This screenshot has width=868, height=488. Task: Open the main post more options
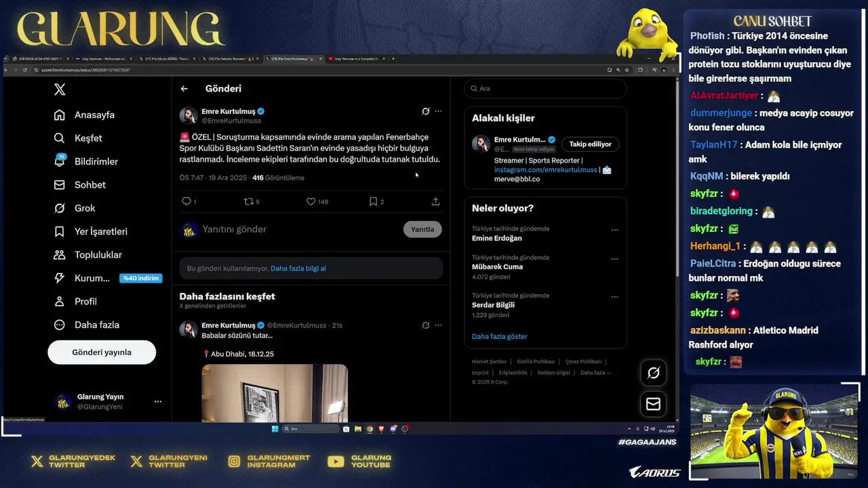[438, 111]
